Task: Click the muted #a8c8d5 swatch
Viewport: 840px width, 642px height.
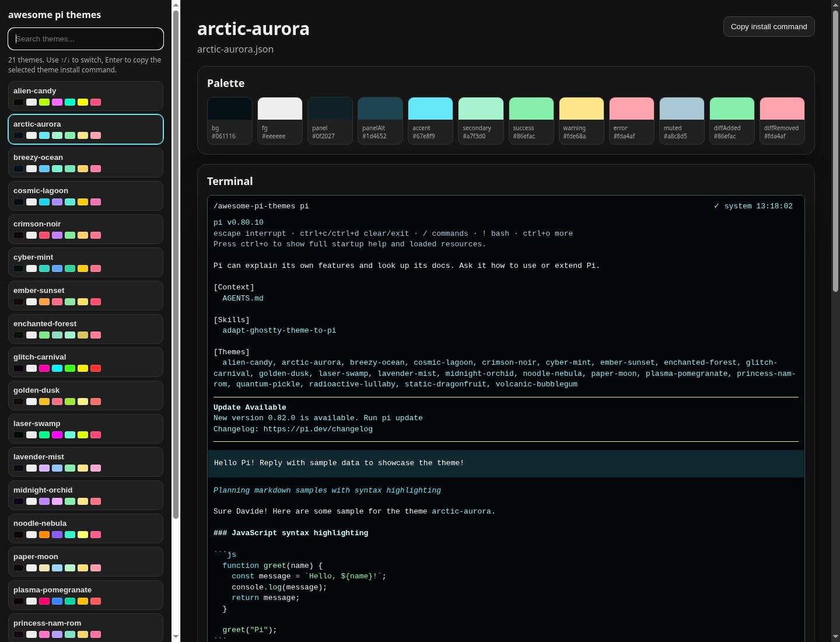Action: tap(681, 120)
